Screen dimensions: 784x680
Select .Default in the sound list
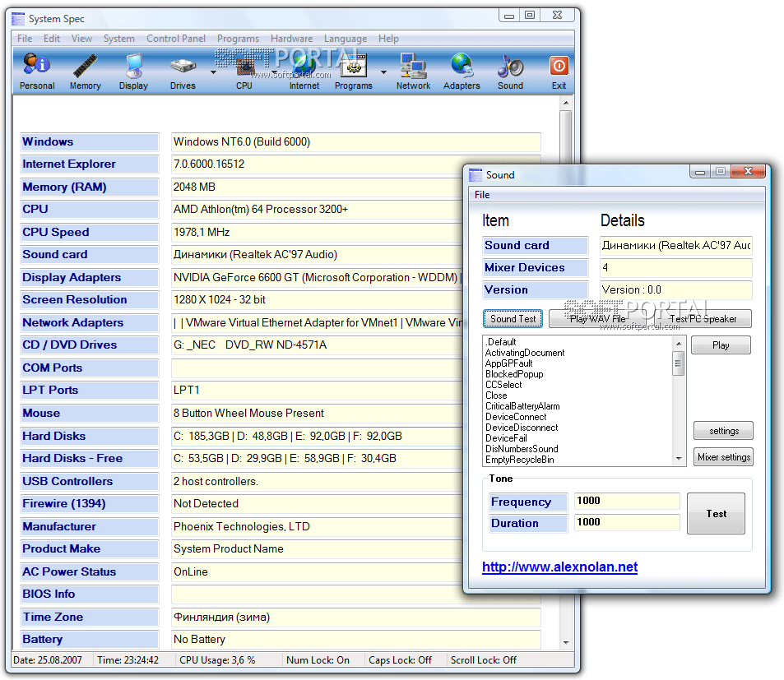(x=500, y=342)
